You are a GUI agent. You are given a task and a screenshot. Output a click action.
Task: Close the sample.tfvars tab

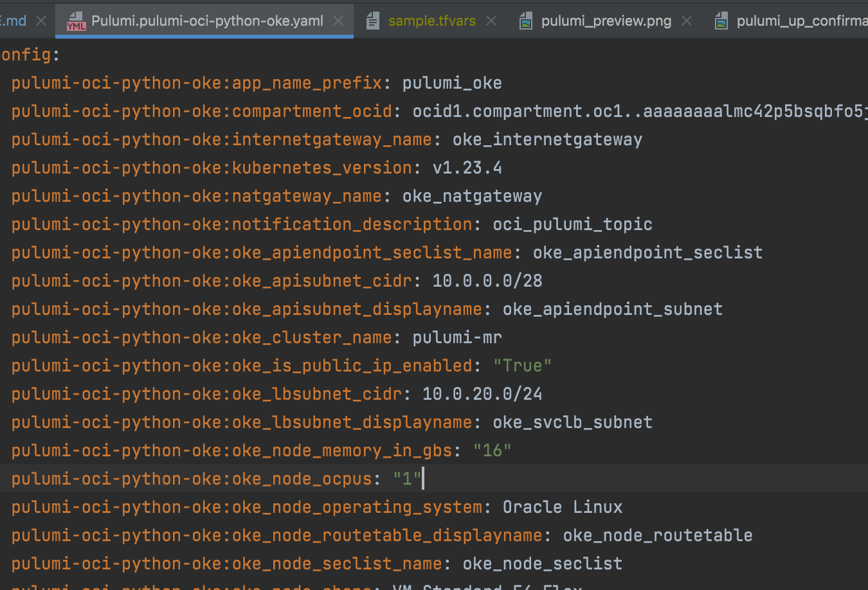tap(491, 21)
